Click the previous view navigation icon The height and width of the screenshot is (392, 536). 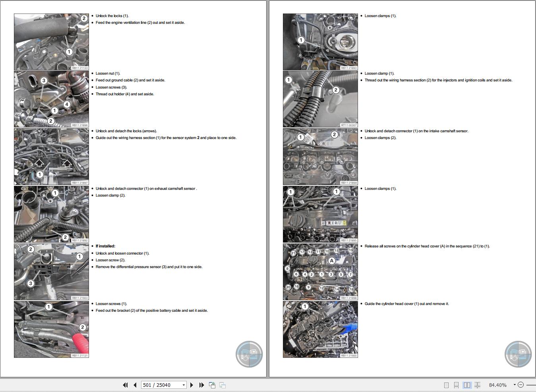[x=212, y=385]
